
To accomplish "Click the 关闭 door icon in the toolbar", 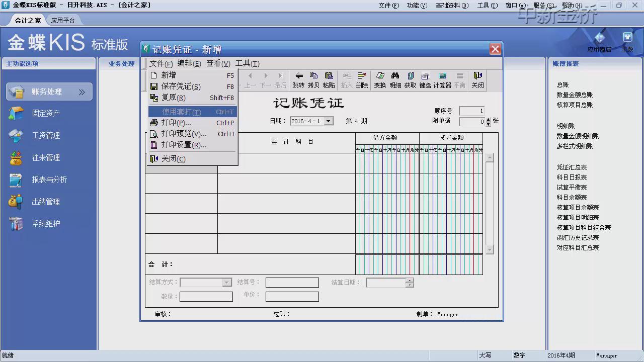I will 477,80.
